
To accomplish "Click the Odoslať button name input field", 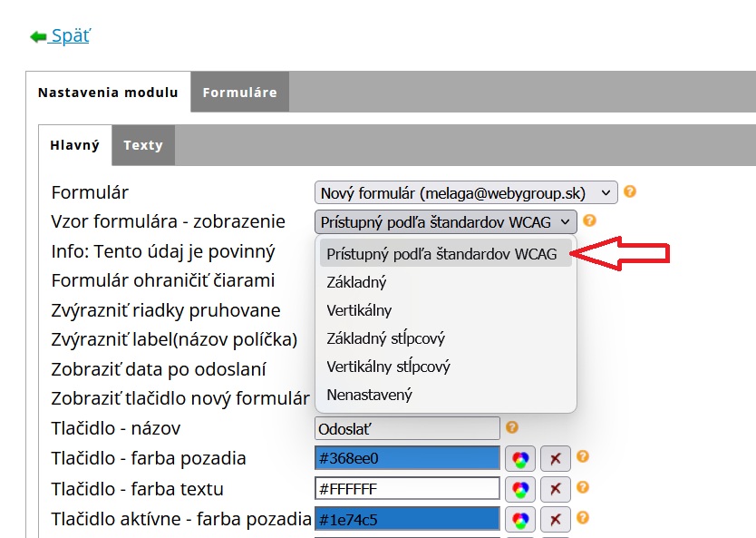I will pyautogui.click(x=407, y=427).
